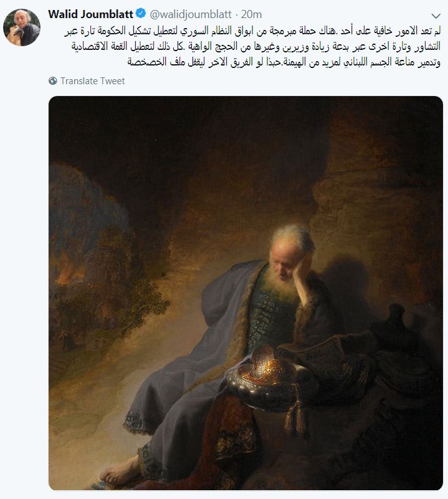Click the last line of Arabic tweet text

point(284,62)
